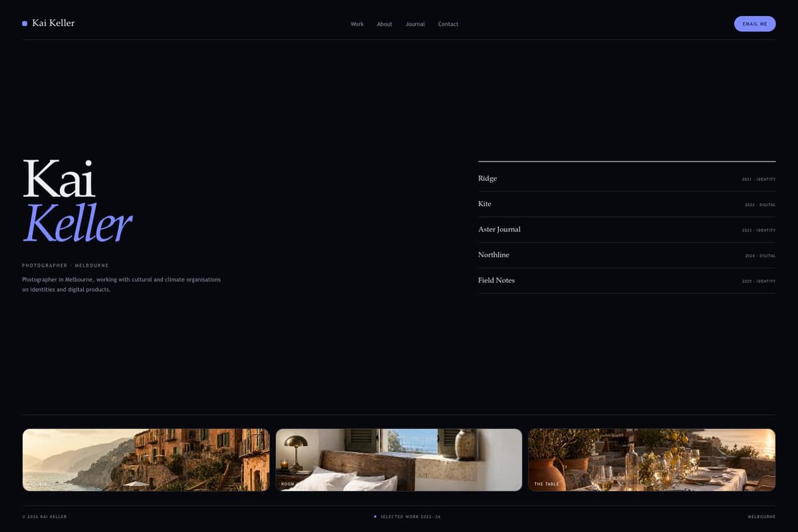Go to the About nav link

(x=384, y=24)
